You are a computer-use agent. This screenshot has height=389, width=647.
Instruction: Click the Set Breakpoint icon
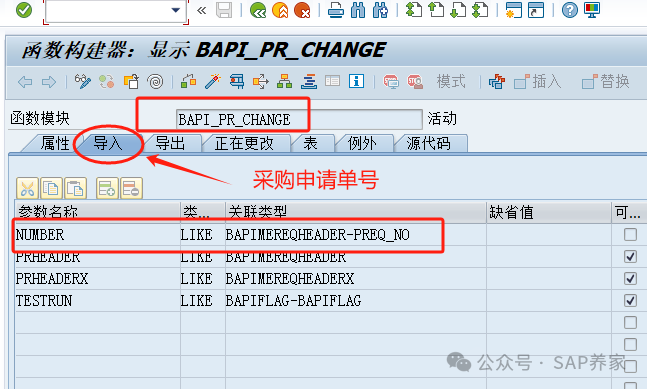[391, 82]
